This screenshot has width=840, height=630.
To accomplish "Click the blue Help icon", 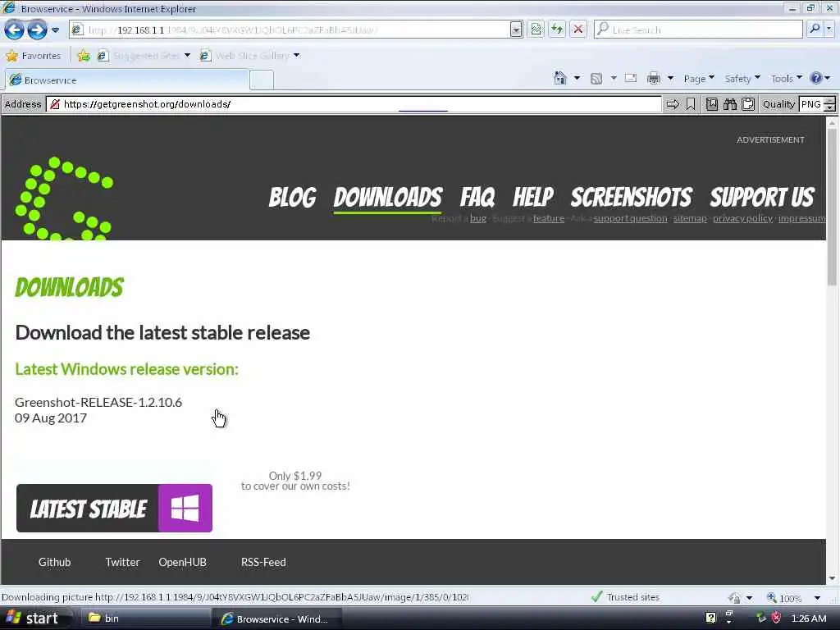I will (816, 78).
